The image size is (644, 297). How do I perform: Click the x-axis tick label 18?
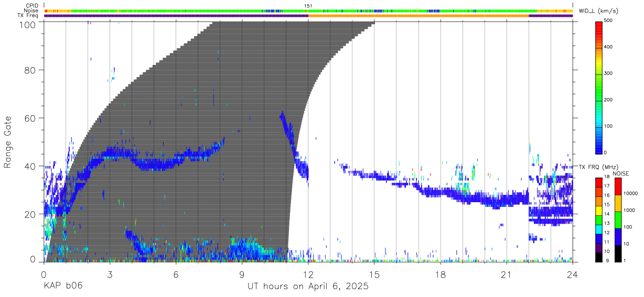pos(441,274)
